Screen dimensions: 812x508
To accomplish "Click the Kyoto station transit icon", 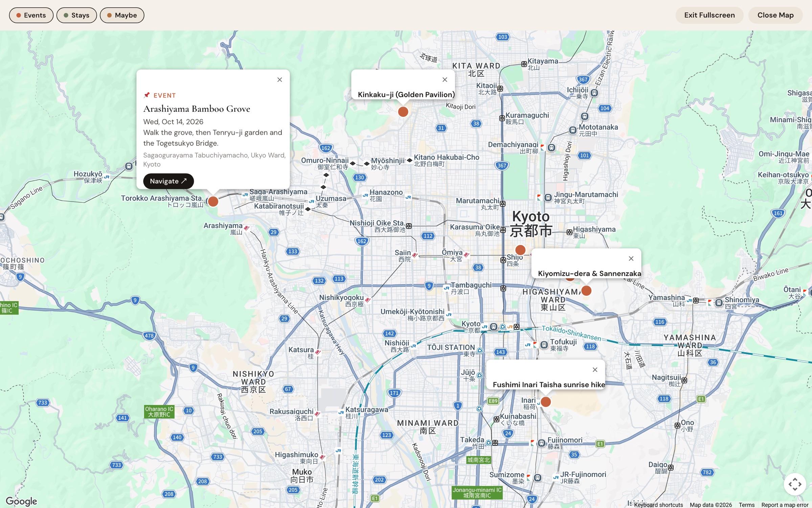I will pos(494,327).
